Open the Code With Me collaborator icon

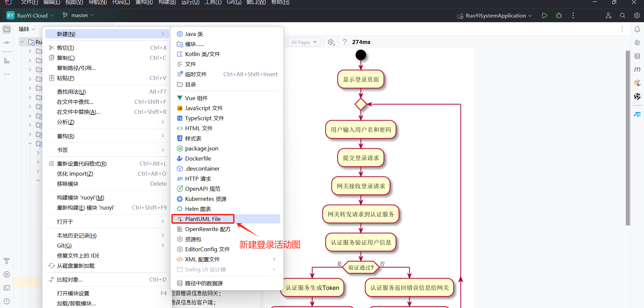[608, 15]
